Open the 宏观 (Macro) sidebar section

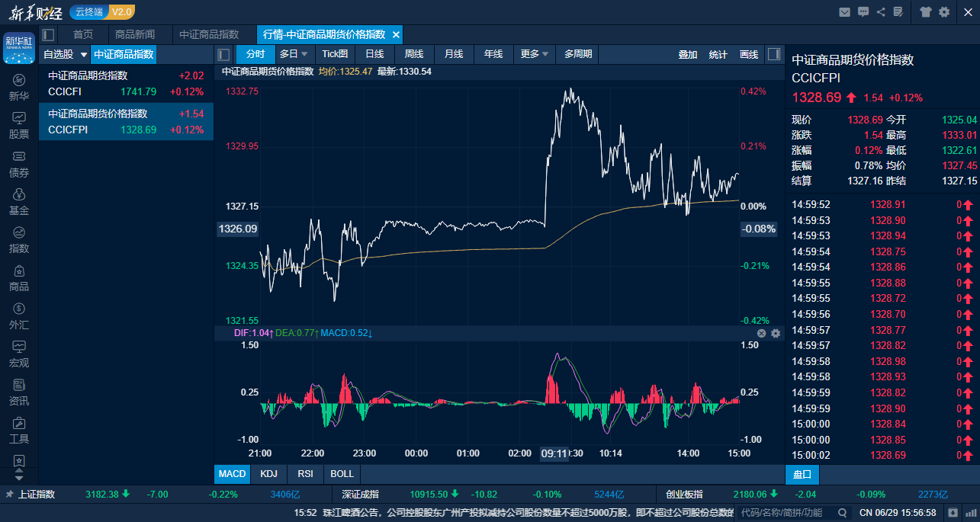pyautogui.click(x=19, y=354)
